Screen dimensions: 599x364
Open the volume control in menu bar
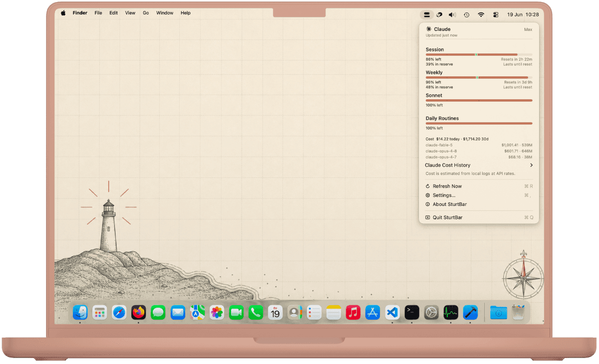point(452,15)
